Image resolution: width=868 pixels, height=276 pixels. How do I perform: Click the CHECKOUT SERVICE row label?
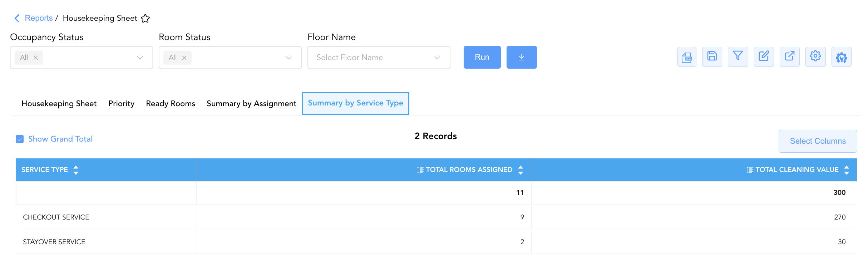coord(56,217)
